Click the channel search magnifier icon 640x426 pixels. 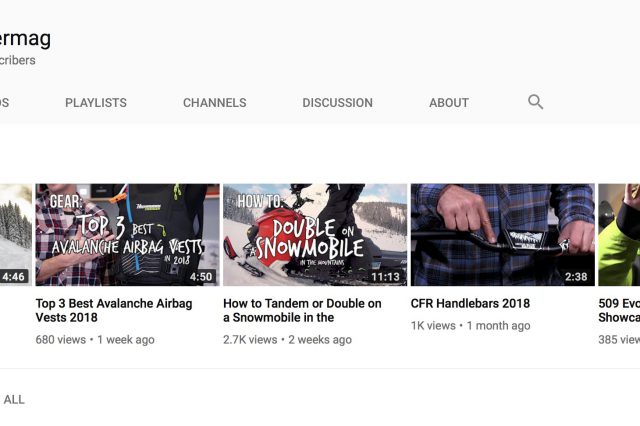click(x=535, y=102)
